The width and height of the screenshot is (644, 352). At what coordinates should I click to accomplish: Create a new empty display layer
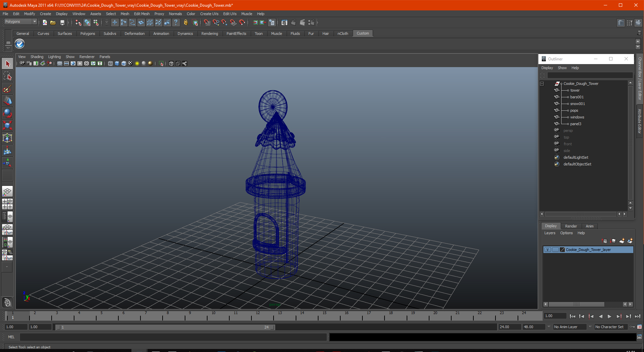[x=622, y=241]
